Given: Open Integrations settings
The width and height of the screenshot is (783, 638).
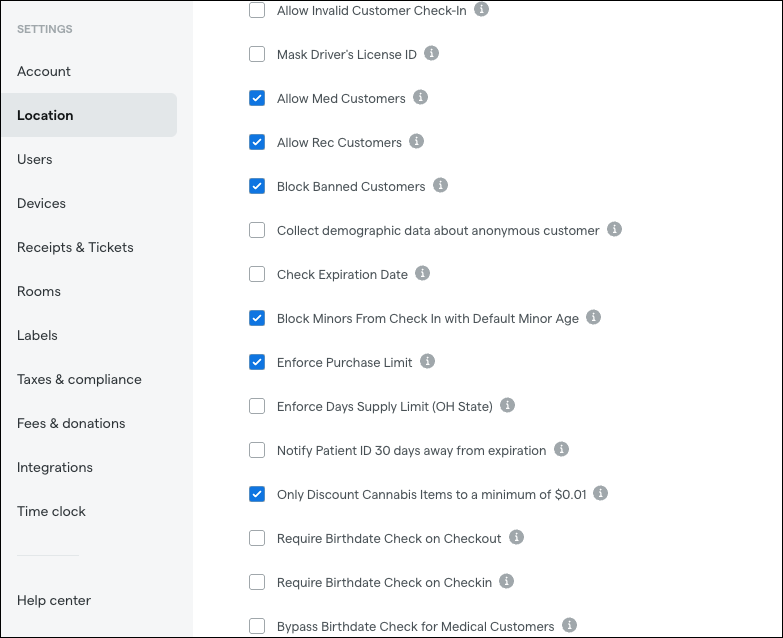Looking at the screenshot, I should click(x=55, y=467).
